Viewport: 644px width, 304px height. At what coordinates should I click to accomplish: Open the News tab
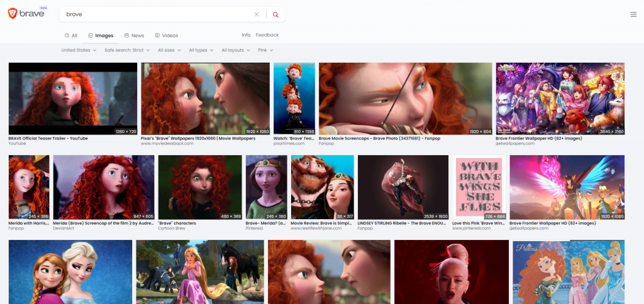pyautogui.click(x=134, y=36)
